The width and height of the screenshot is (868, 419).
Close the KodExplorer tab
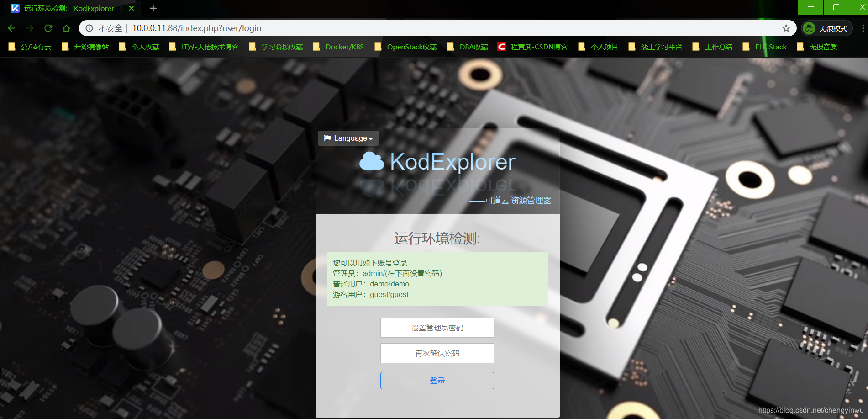[x=132, y=8]
